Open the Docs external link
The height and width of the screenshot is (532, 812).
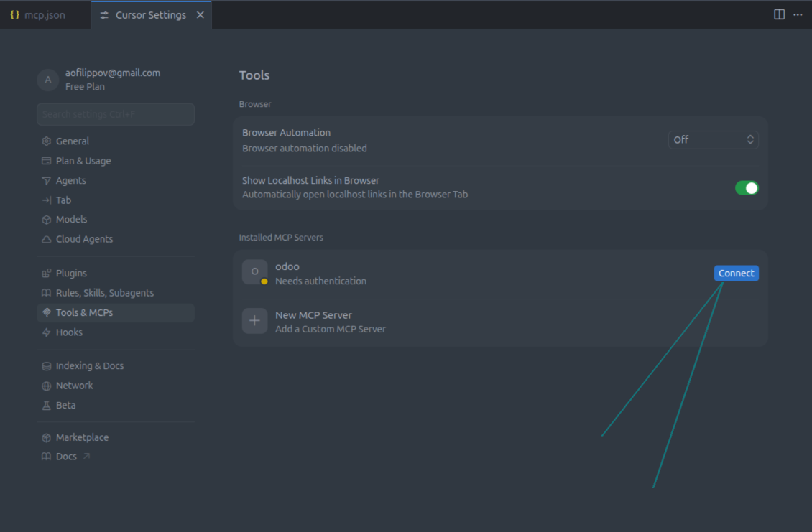66,456
